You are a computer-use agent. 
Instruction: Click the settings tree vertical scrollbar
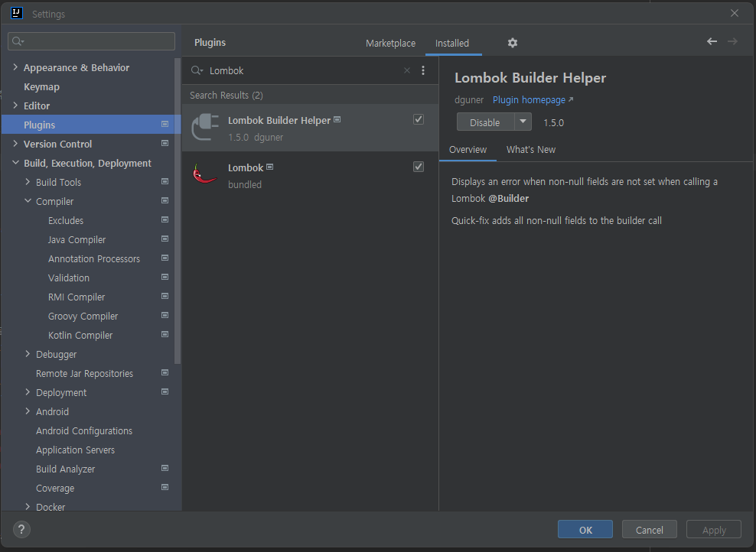(x=178, y=211)
